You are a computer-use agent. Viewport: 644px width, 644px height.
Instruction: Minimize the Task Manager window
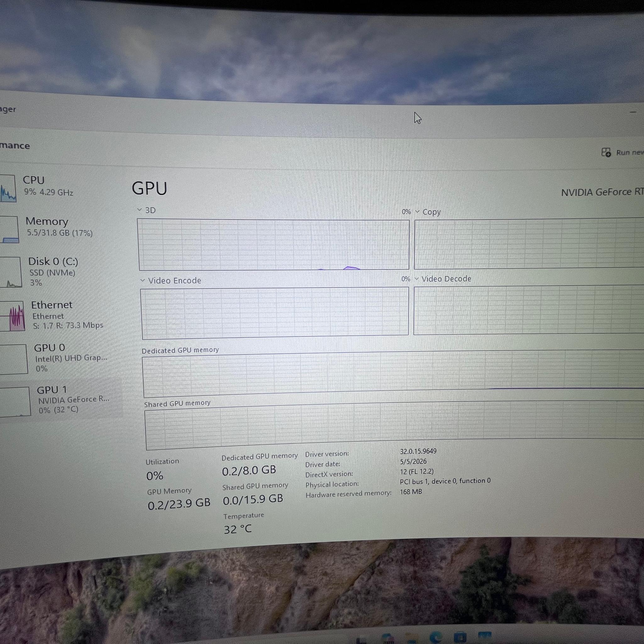click(633, 112)
